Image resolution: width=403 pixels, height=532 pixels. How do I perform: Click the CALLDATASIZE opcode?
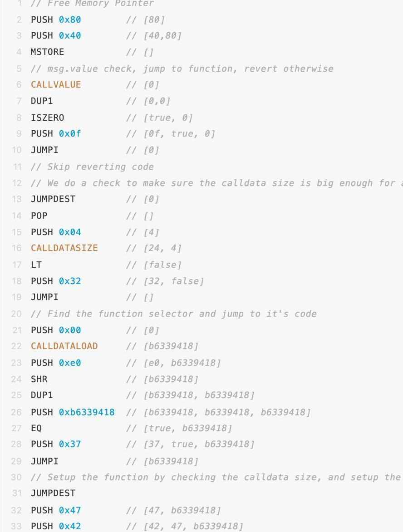click(x=64, y=248)
